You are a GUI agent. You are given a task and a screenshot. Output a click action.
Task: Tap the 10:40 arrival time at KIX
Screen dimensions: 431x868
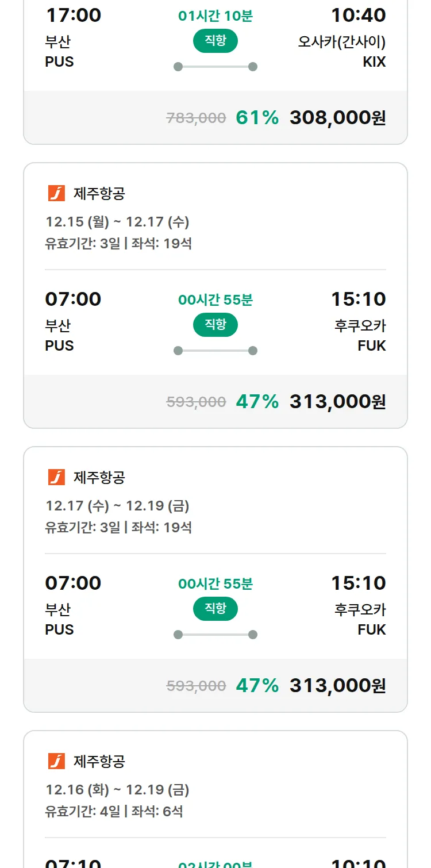[x=358, y=16]
